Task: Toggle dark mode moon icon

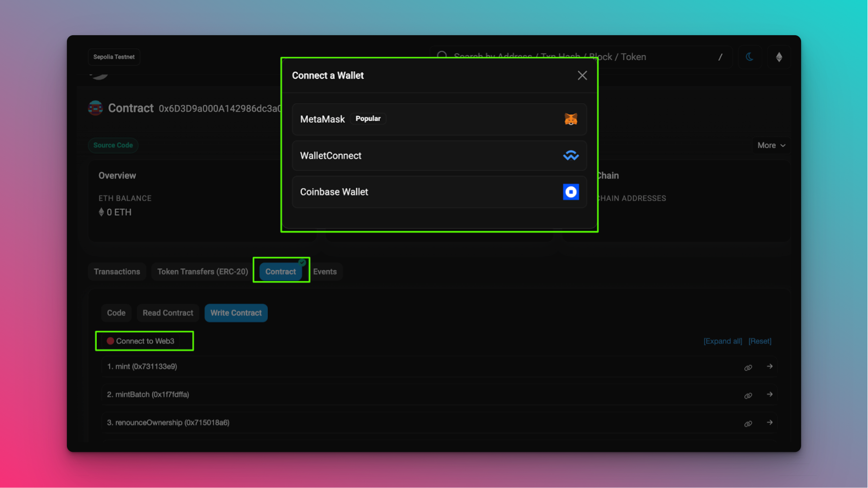Action: (749, 57)
